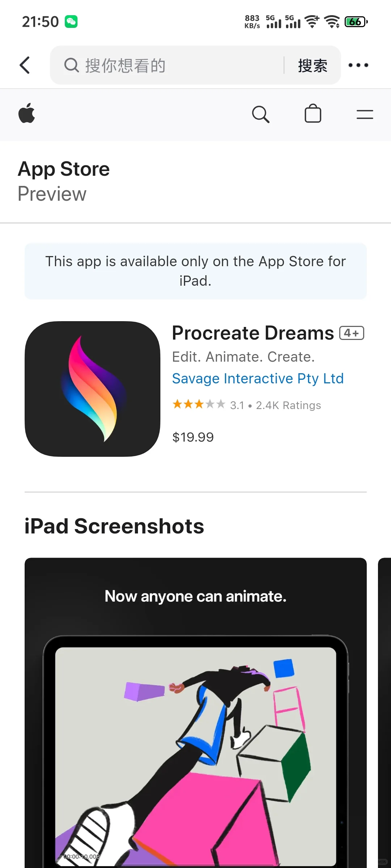Open the Now anyone can animate screenshot
The height and width of the screenshot is (868, 391).
pos(195,712)
